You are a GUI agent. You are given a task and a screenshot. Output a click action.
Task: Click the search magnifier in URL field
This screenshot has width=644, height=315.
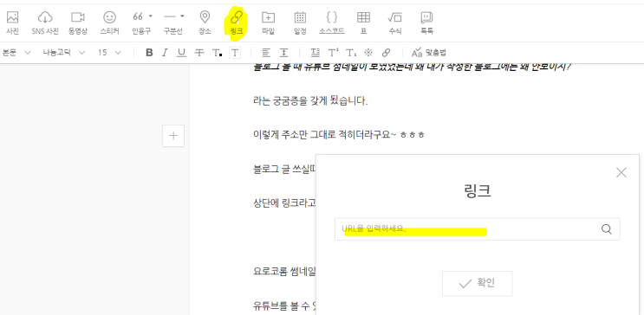click(607, 228)
